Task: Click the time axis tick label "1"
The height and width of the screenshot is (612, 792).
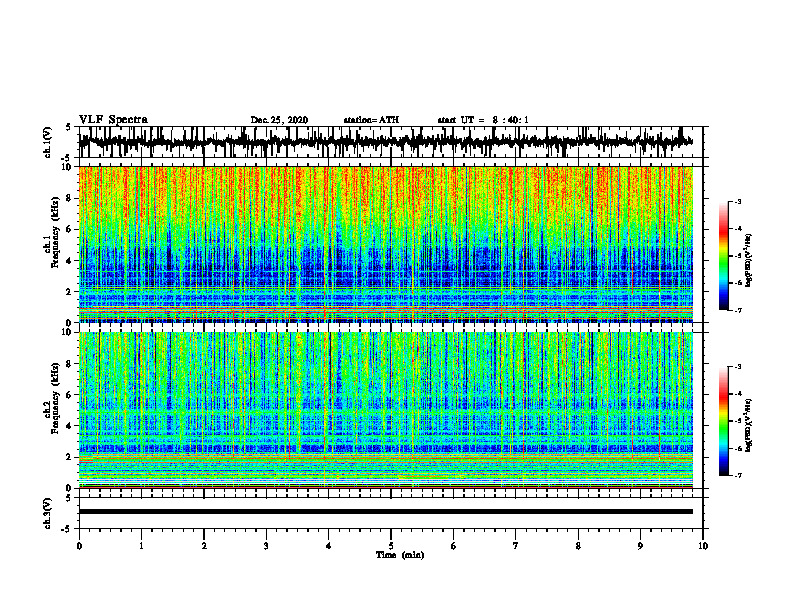Action: pos(141,546)
